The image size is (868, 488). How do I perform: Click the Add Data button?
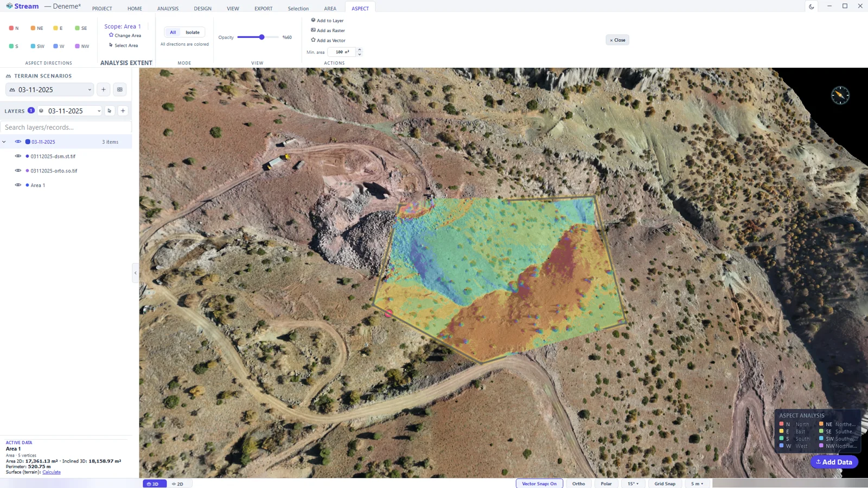coord(834,462)
